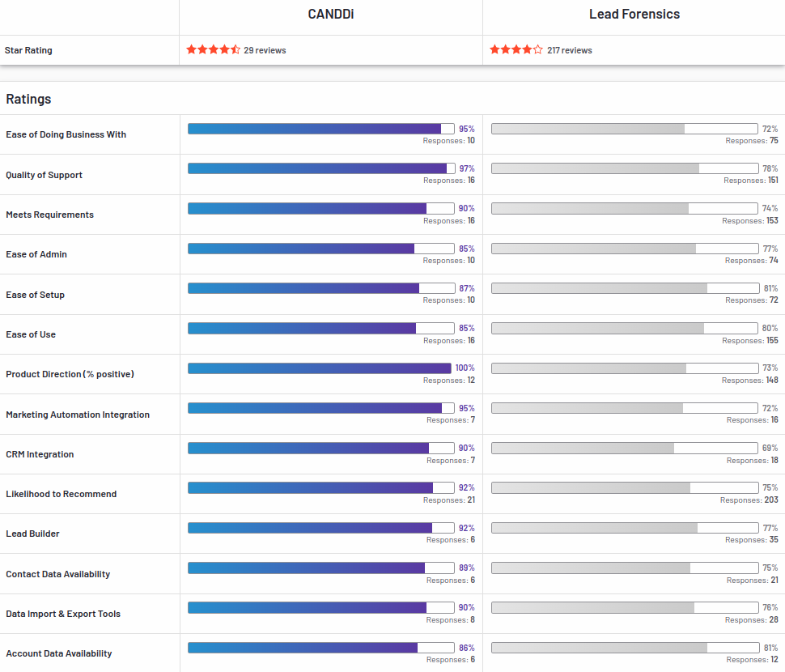This screenshot has width=785, height=672.
Task: Select 'Marketing Automation Integration' label
Action: (x=78, y=414)
